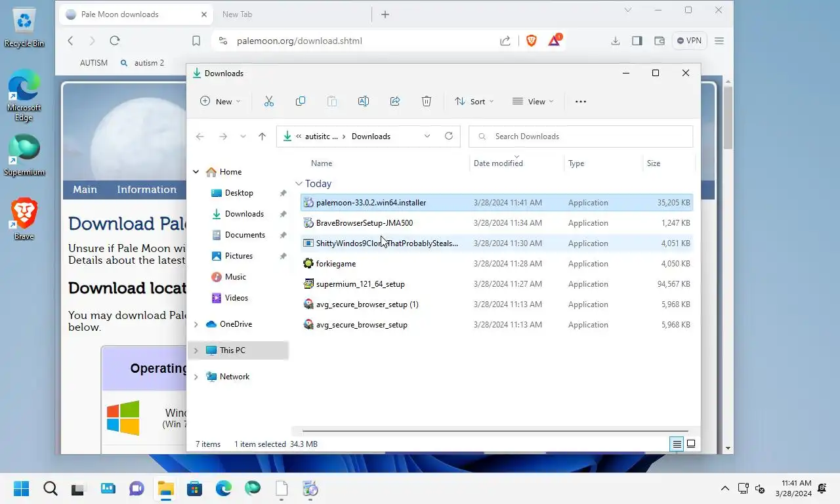Click the Windows Start button
This screenshot has height=504, width=840.
[x=21, y=489]
